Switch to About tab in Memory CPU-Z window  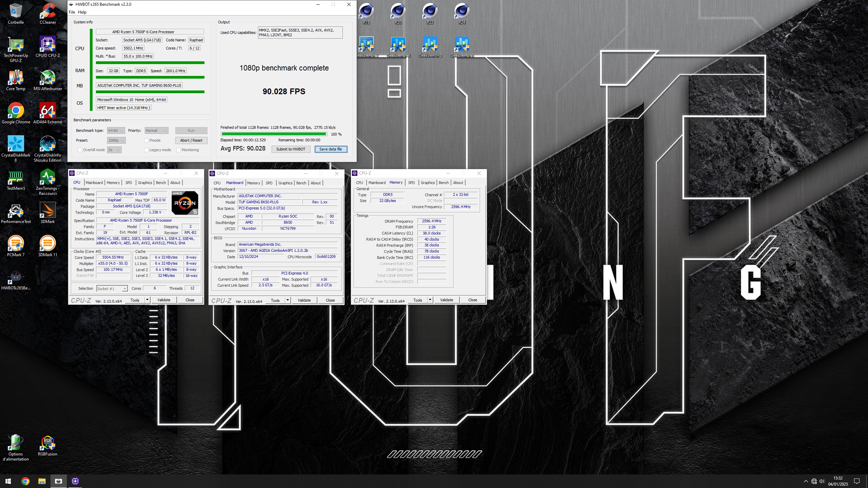click(458, 183)
